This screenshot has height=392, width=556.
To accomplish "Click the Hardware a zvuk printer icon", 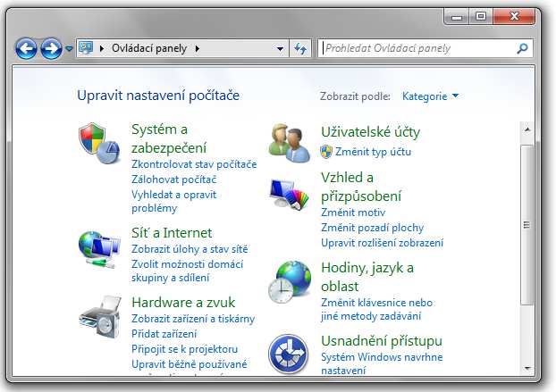I will (x=100, y=317).
